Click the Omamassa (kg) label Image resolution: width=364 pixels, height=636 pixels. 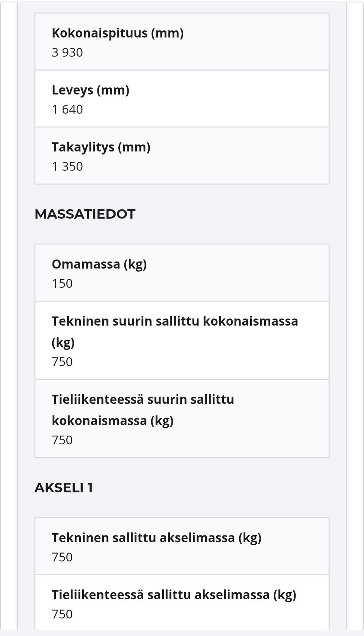point(99,264)
